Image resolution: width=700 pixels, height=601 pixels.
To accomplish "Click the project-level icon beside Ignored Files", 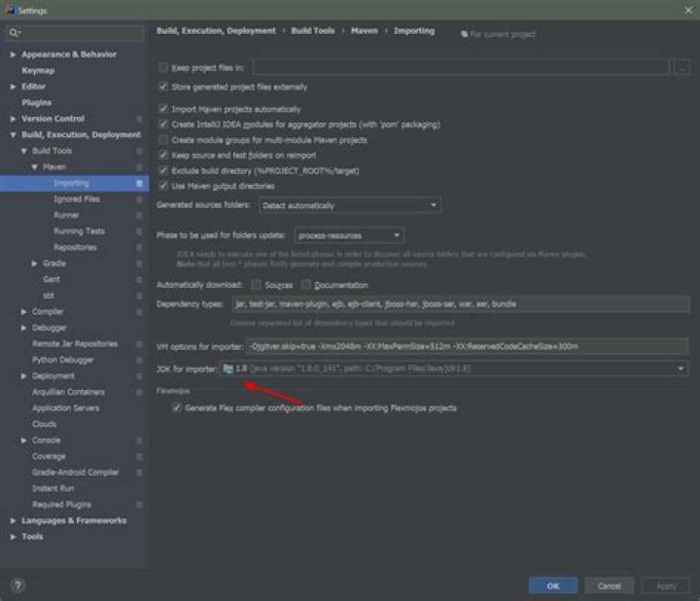I will coord(139,199).
